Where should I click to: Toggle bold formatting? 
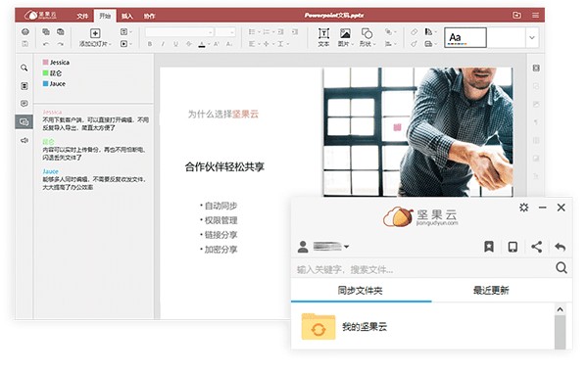tap(150, 44)
